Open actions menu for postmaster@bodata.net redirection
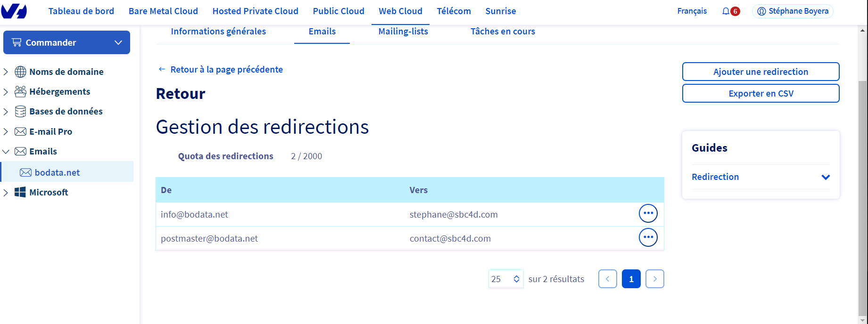Screen dimensions: 868x324 tap(648, 237)
